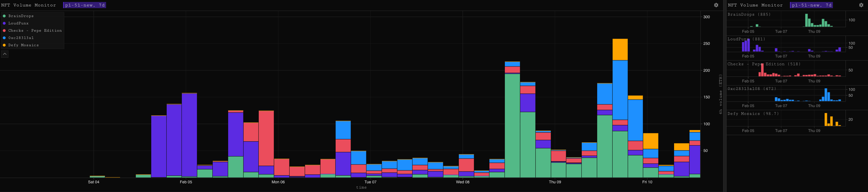This screenshot has height=192, width=868.
Task: Click the 250 y-axis tick label
Action: [707, 44]
